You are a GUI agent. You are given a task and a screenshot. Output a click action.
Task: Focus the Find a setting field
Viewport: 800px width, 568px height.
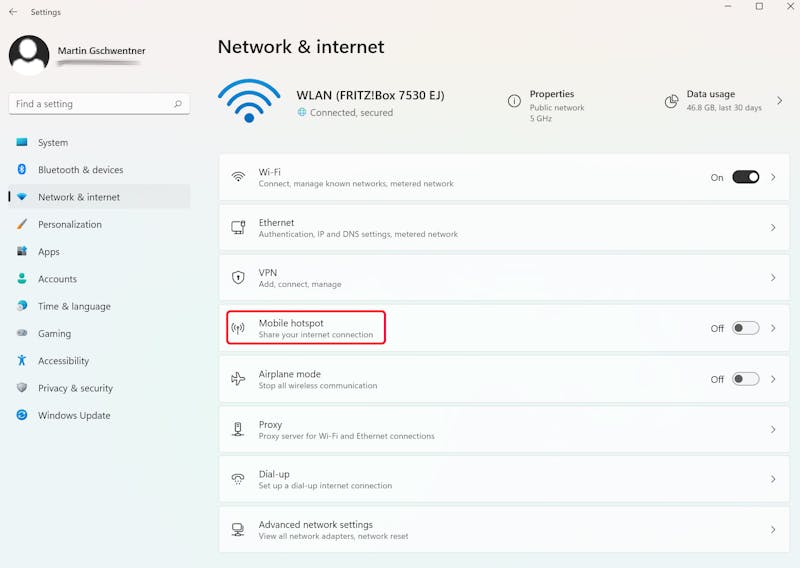pos(99,104)
